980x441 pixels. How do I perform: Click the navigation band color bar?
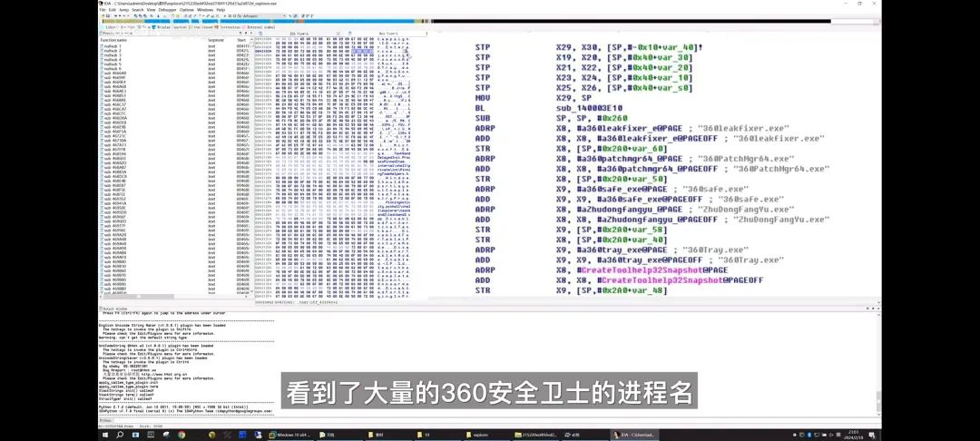pyautogui.click(x=544, y=23)
